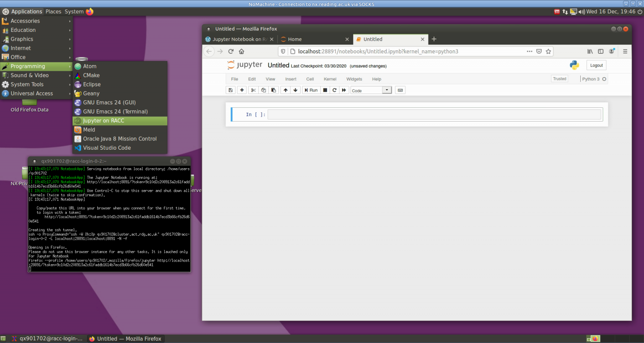Click the Trusted notebook indicator

coord(559,79)
